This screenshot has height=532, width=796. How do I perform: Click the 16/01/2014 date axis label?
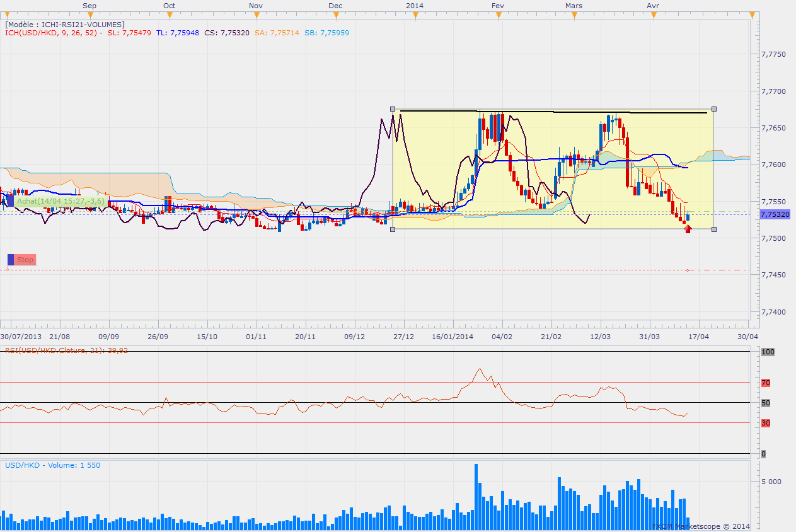point(453,337)
